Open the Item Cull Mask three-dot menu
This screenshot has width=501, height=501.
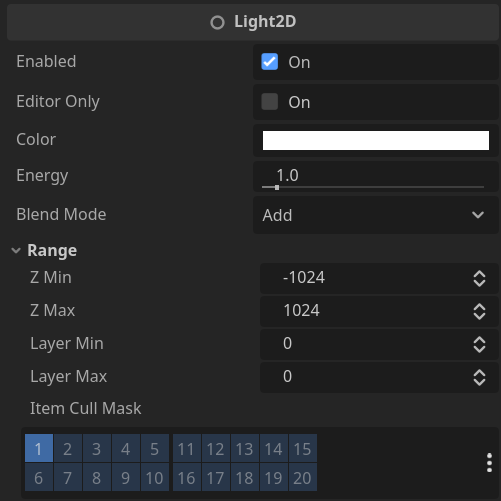click(489, 462)
